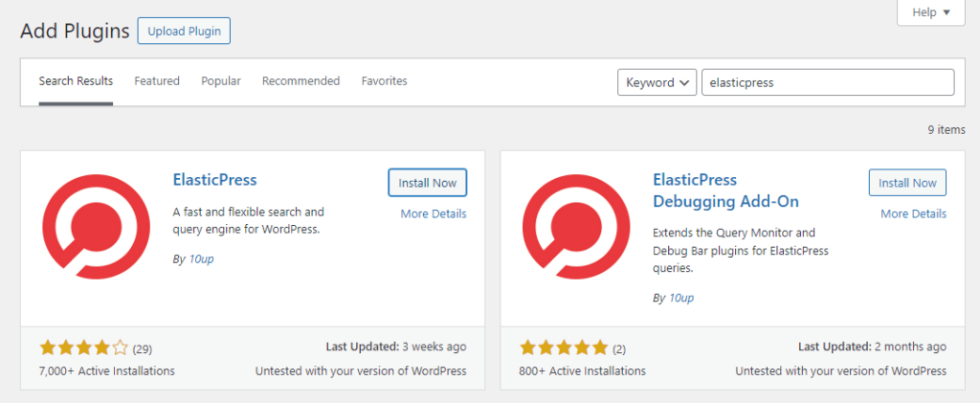The image size is (980, 403).
Task: Click the '9 items' count text
Action: coord(947,130)
